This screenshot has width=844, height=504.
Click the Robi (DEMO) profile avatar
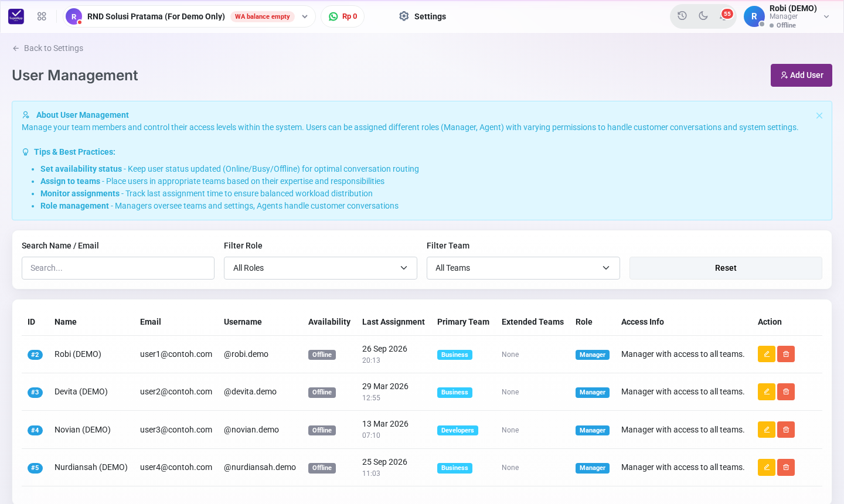click(x=754, y=16)
